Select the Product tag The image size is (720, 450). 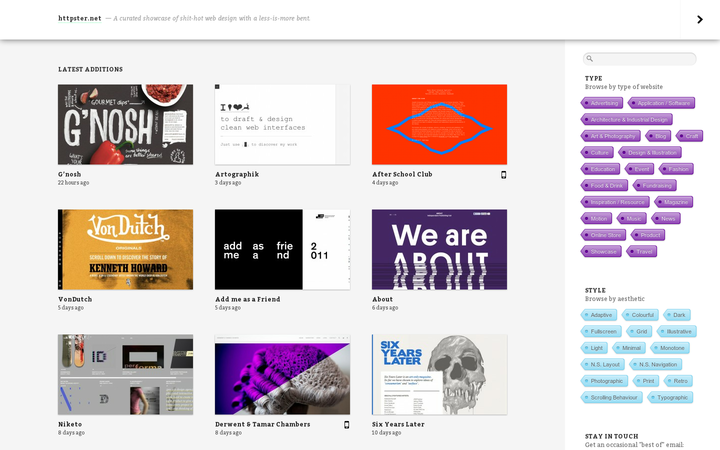coord(648,235)
